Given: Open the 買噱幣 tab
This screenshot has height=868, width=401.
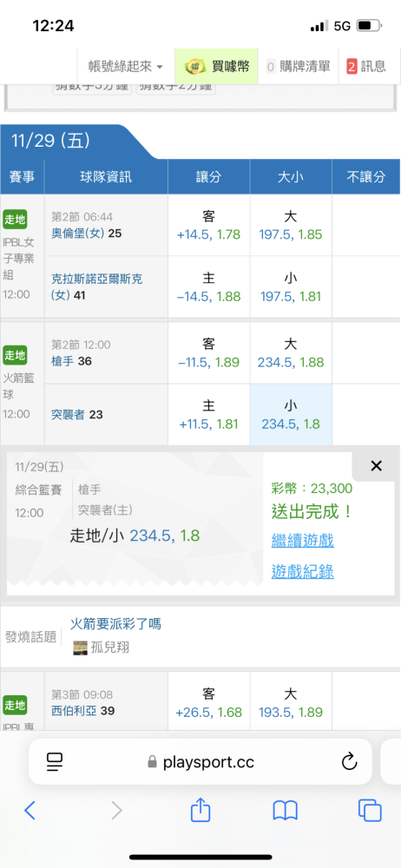Looking at the screenshot, I should 217,67.
